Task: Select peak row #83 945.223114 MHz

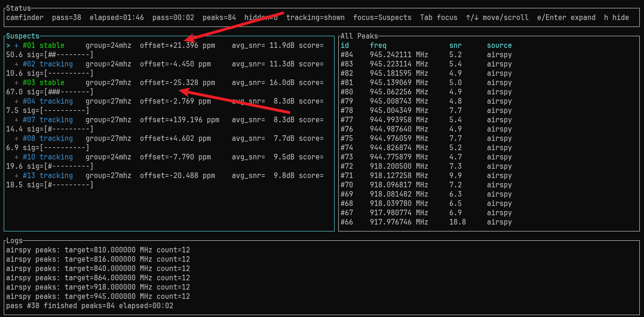Action: pyautogui.click(x=426, y=64)
